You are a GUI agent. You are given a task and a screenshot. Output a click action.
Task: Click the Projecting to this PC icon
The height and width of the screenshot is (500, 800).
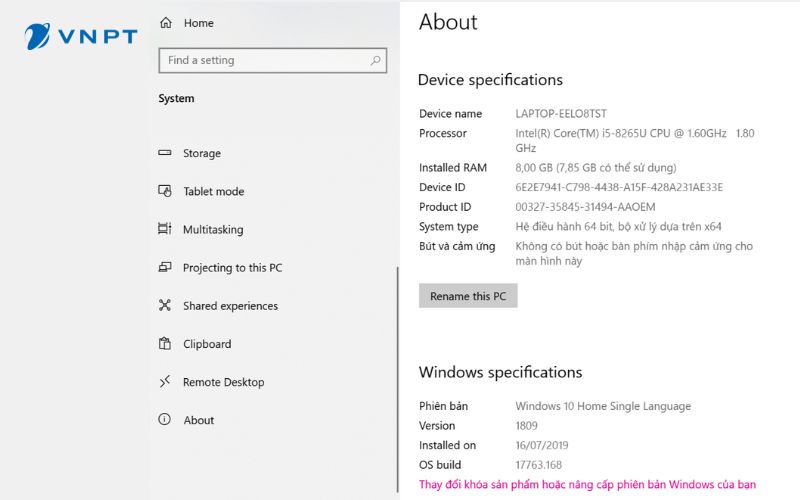[165, 268]
